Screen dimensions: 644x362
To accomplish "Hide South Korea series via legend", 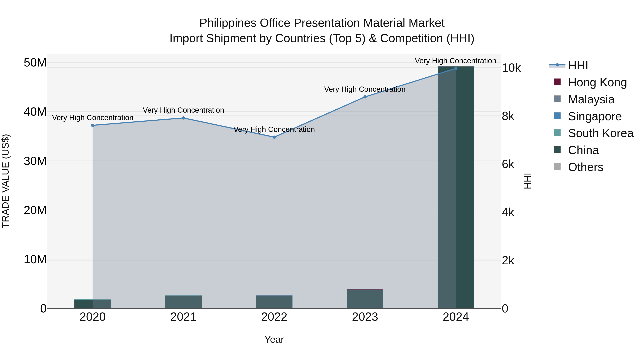I will pos(594,133).
